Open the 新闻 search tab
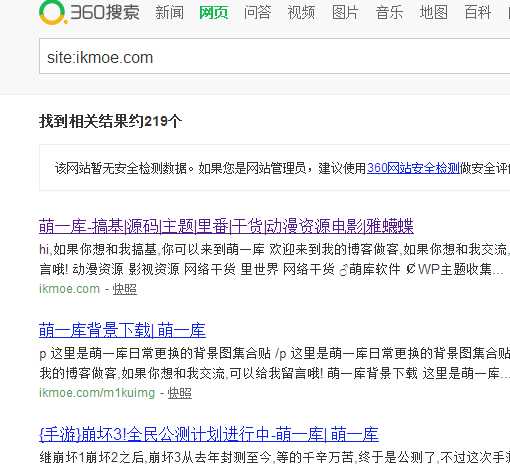510x465 pixels. click(x=169, y=13)
